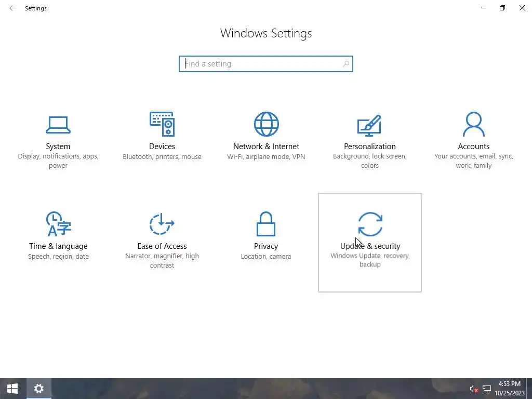Open the Windows Start menu

point(12,389)
